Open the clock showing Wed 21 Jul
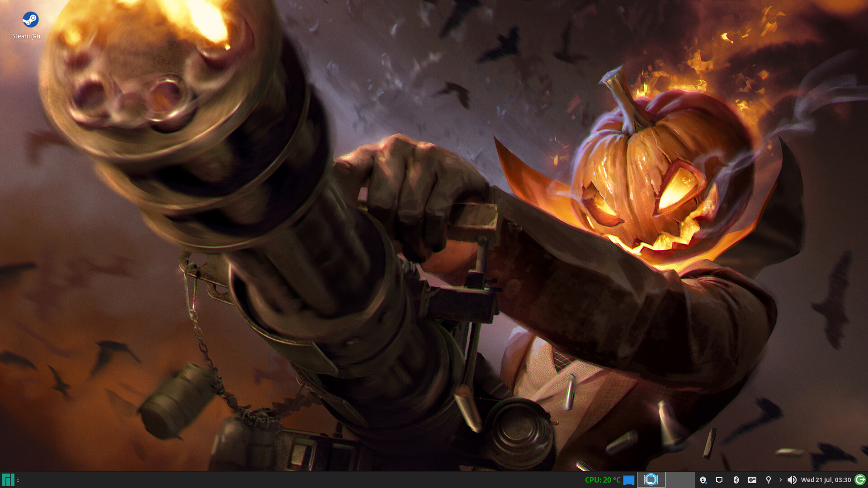This screenshot has height=488, width=868. [826, 480]
